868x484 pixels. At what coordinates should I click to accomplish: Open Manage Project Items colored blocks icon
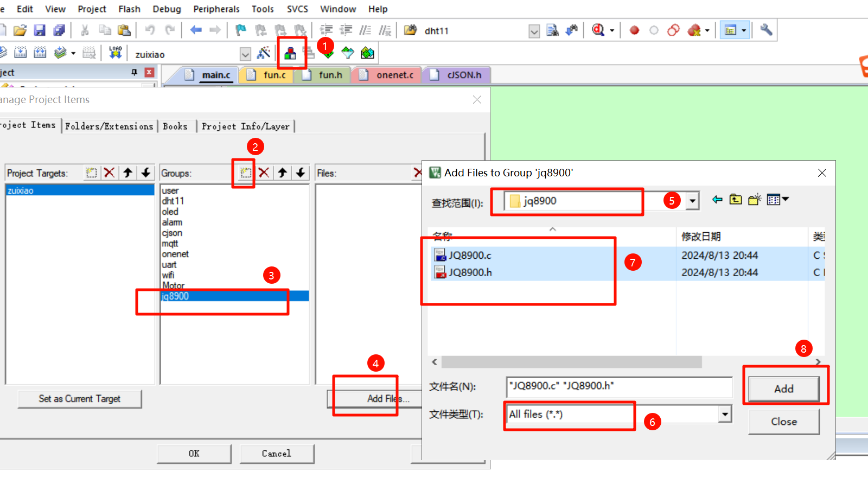coord(290,53)
